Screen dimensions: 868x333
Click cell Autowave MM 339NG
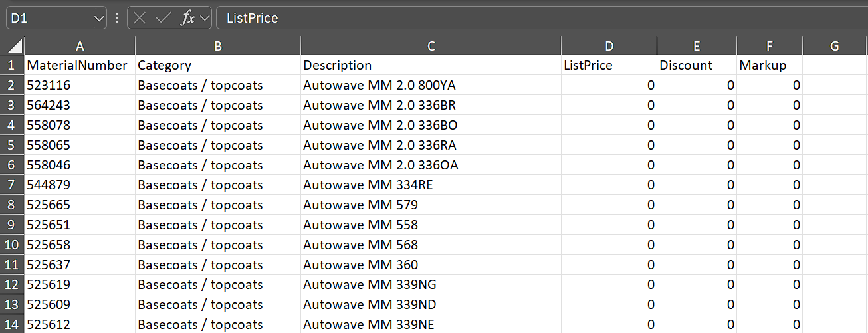[431, 284]
